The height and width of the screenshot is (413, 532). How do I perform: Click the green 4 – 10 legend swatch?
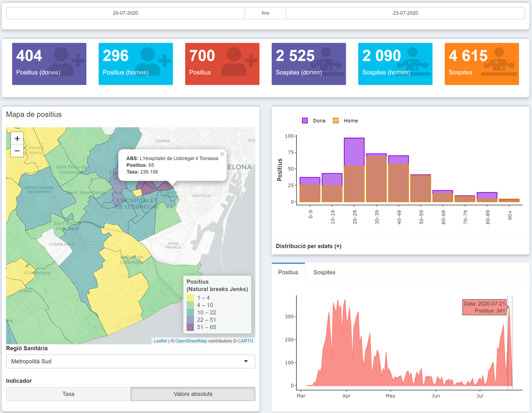190,305
